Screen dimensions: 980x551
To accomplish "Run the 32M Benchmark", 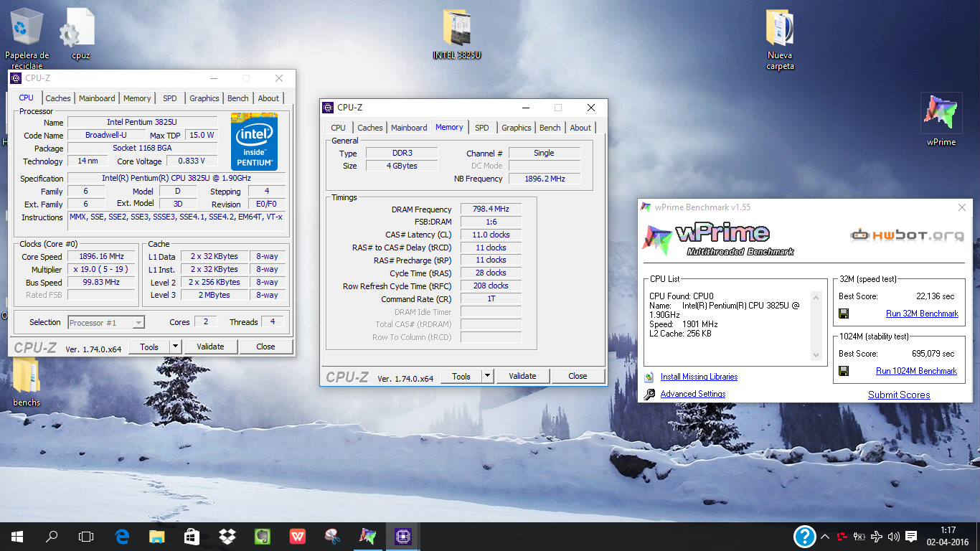I will tap(922, 314).
